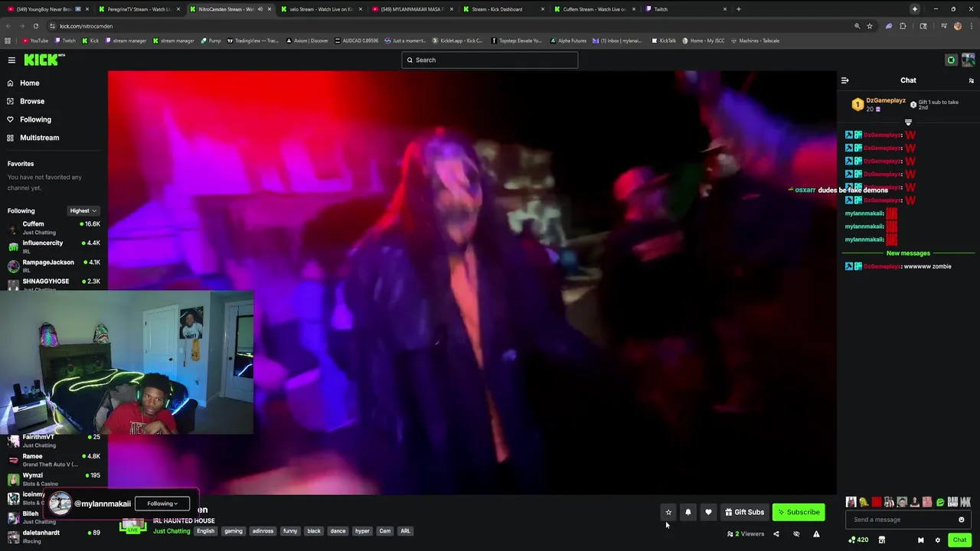The height and width of the screenshot is (551, 980).
Task: Open the KickTalk bookmark
Action: point(664,41)
